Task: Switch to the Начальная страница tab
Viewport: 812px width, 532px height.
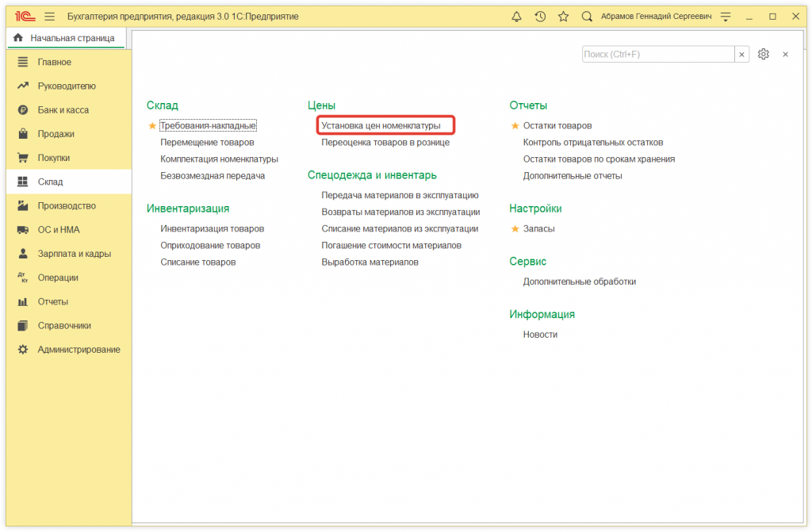Action: coord(65,38)
